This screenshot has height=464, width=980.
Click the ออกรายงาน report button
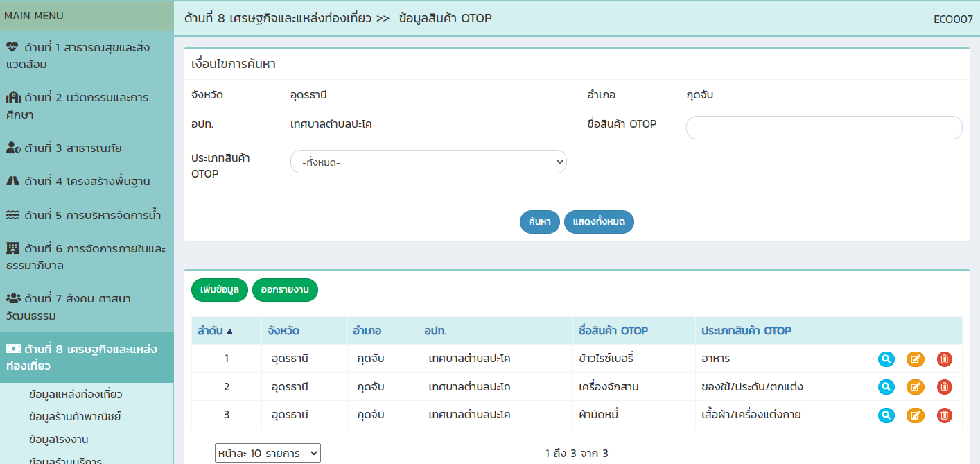tap(285, 291)
